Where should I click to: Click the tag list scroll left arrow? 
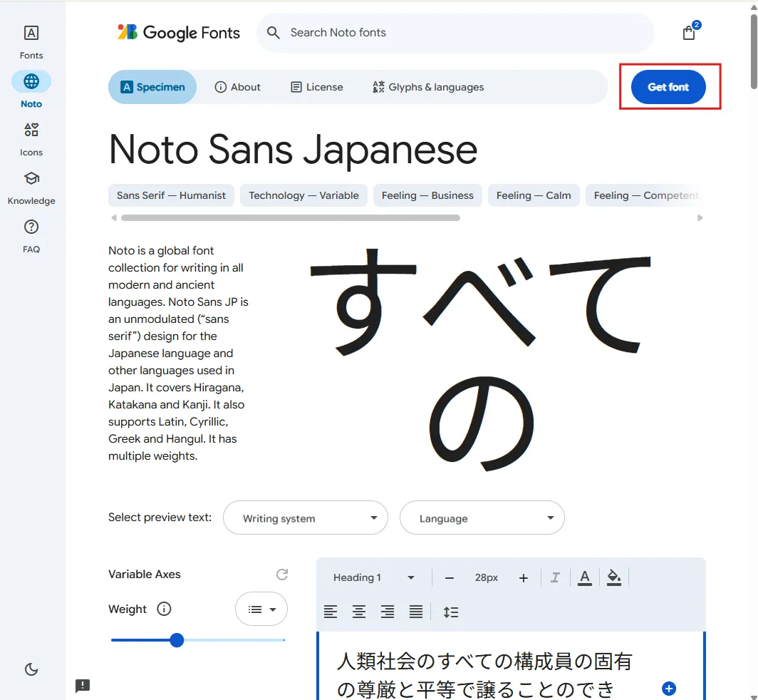pos(114,217)
